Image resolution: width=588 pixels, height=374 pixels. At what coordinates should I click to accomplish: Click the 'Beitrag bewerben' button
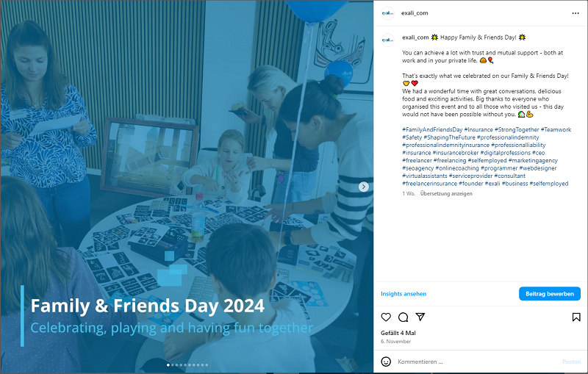pyautogui.click(x=549, y=294)
